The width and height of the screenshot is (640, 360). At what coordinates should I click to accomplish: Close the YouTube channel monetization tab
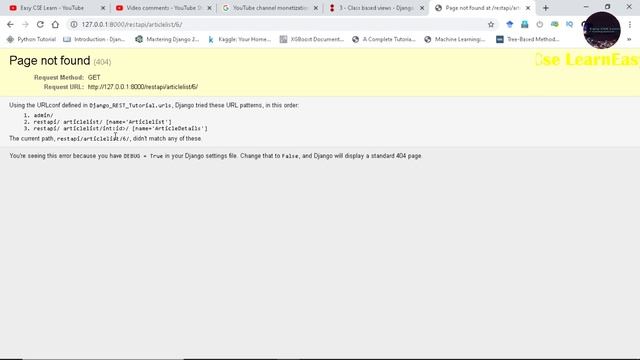(x=316, y=8)
